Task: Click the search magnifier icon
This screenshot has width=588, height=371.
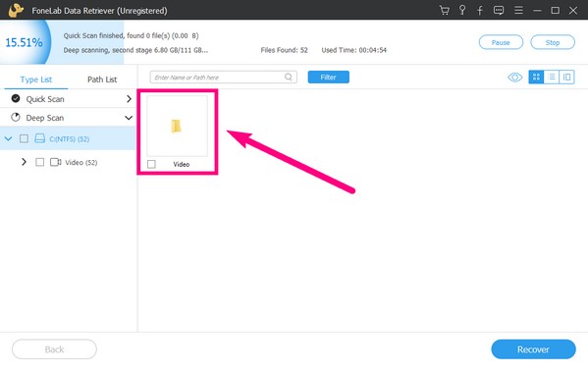Action: point(288,77)
